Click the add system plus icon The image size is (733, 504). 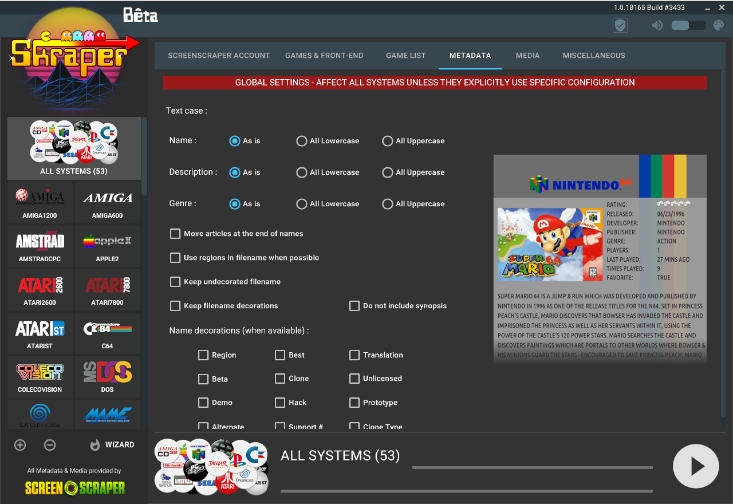(20, 445)
